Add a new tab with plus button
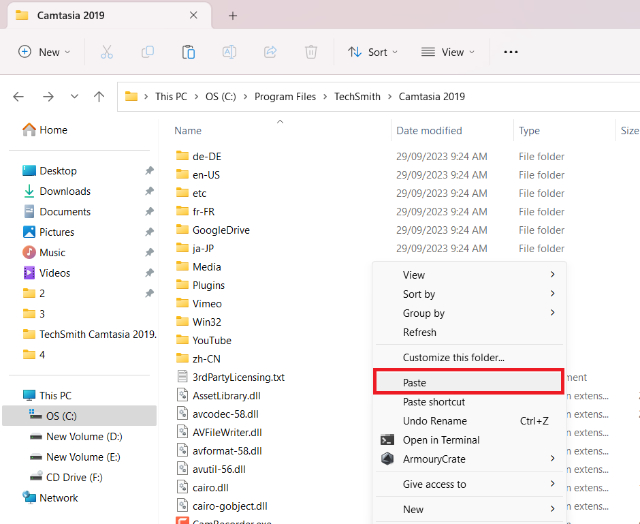The image size is (640, 524). pos(233,16)
